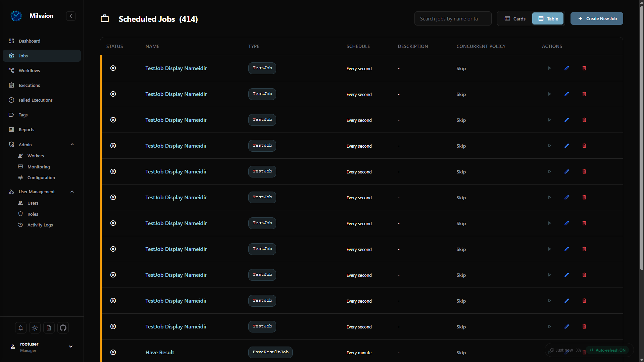Click the page vertical scrollbar thumb
Screen dimensions: 644x362
click(x=641, y=138)
